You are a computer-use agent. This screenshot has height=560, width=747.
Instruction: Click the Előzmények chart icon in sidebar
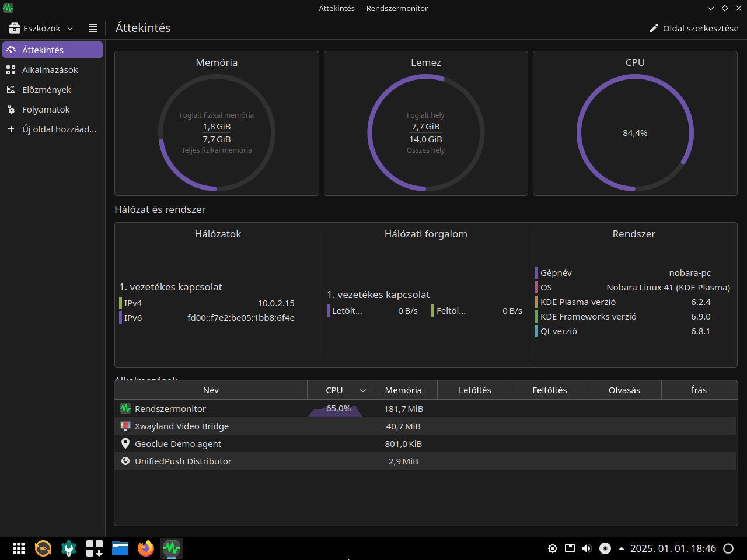tap(11, 89)
